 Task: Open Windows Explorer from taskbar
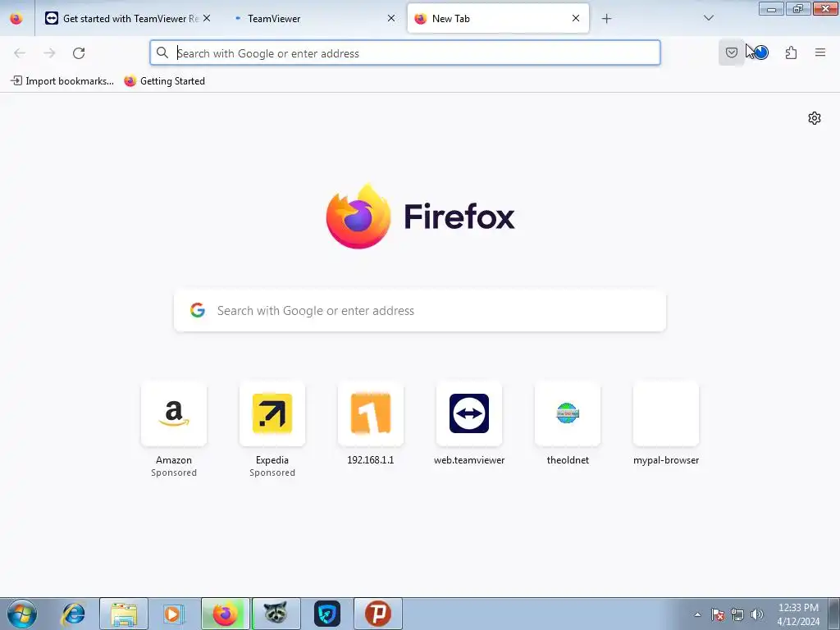pos(124,614)
